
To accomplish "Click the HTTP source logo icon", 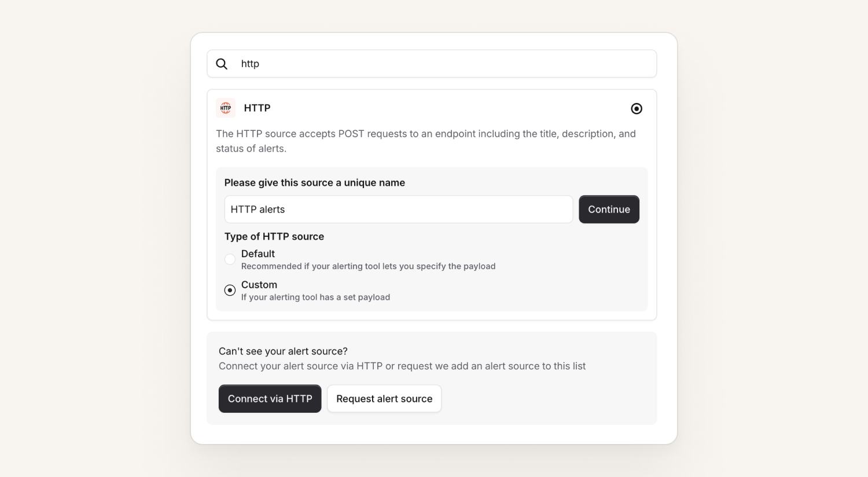I will pos(226,108).
